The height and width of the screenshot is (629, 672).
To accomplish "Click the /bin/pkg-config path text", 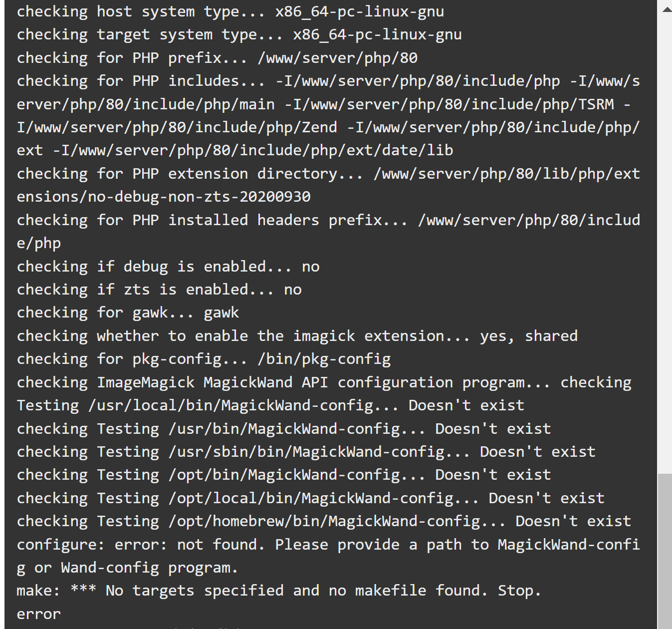I will [x=324, y=359].
